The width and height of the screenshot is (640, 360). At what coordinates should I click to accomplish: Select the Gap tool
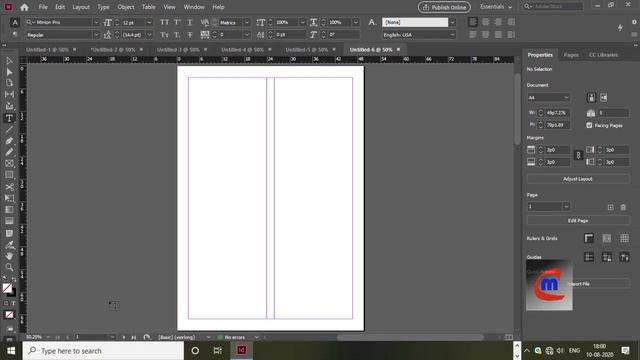click(9, 94)
